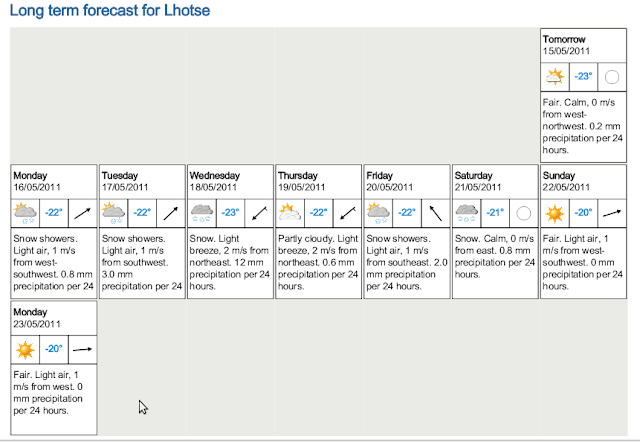
Task: Click Thursday's partly cloudy forecast description
Action: [317, 262]
